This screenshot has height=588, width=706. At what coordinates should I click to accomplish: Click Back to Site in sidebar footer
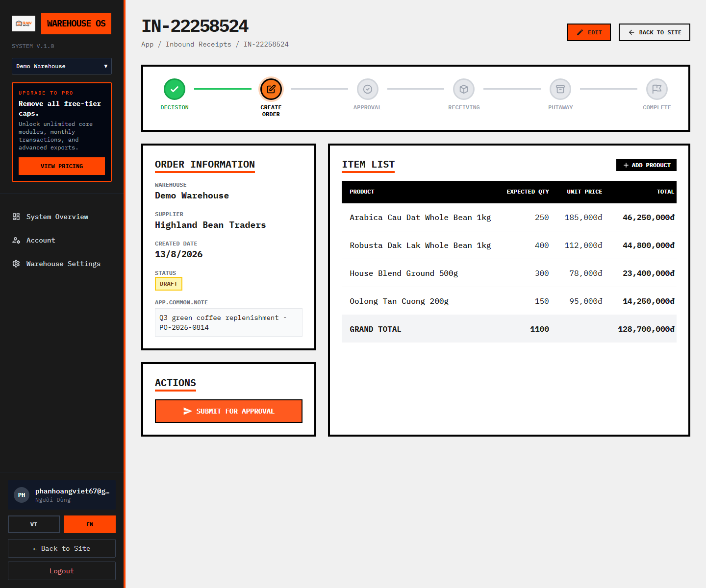pyautogui.click(x=62, y=548)
